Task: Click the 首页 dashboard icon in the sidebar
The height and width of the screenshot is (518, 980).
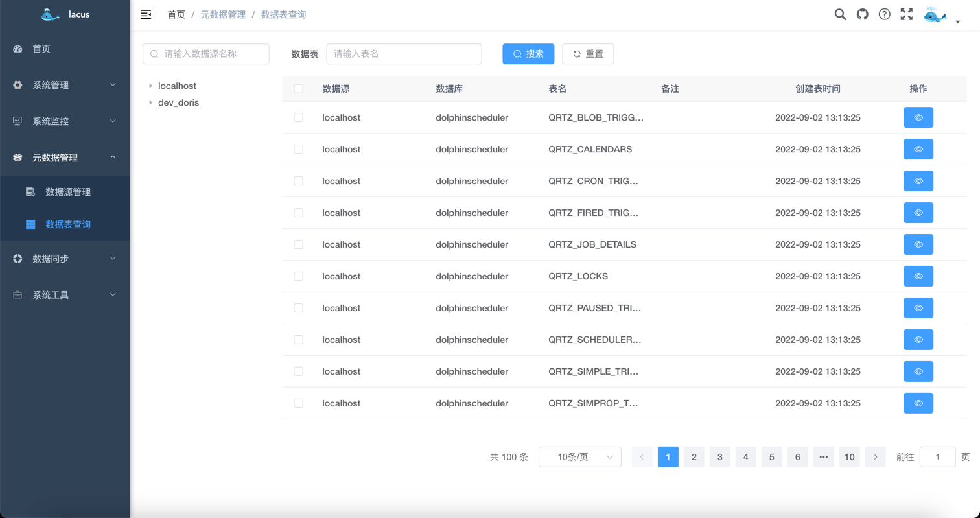Action: [x=17, y=49]
